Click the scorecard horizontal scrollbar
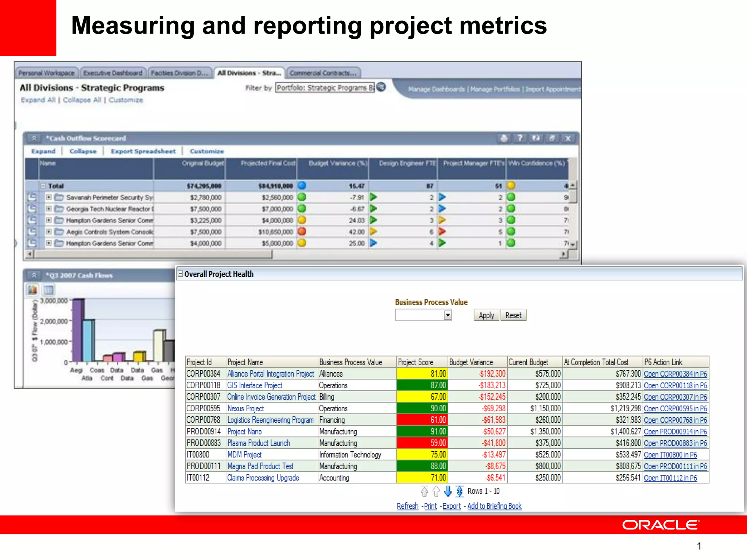Viewport: 747px width, 560px height. (x=153, y=254)
